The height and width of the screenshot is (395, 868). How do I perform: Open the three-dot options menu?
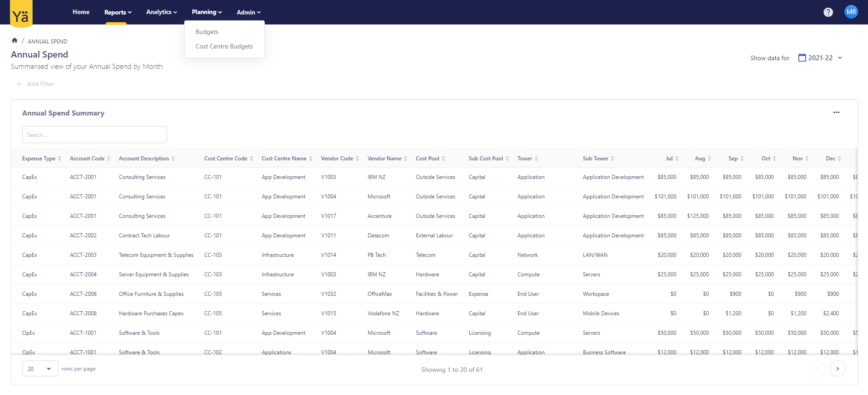point(836,112)
